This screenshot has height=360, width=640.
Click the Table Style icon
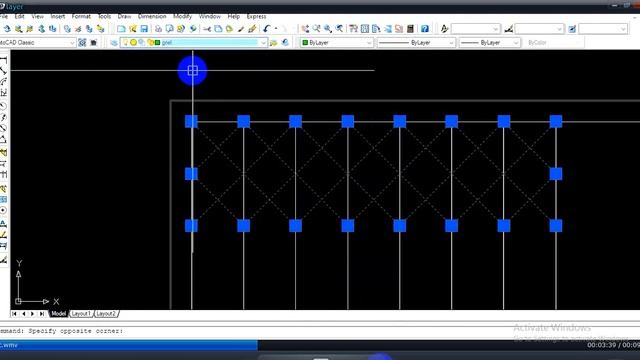click(x=572, y=29)
